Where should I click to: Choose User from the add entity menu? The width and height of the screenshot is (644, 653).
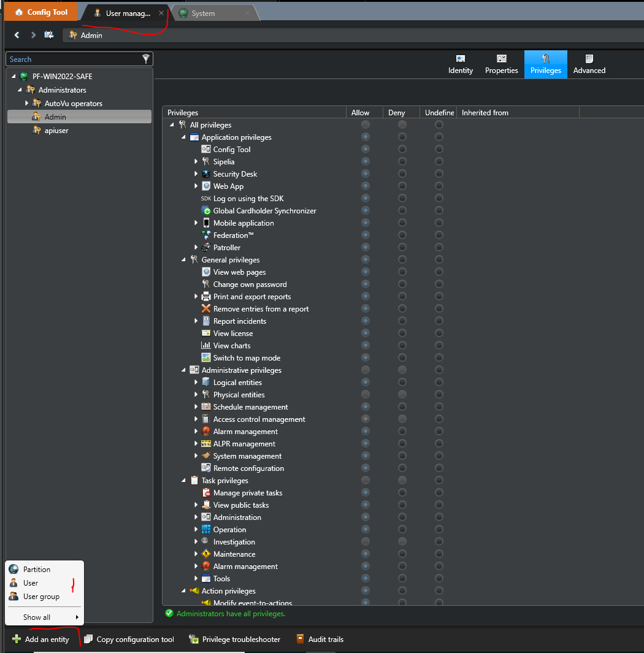tap(31, 582)
